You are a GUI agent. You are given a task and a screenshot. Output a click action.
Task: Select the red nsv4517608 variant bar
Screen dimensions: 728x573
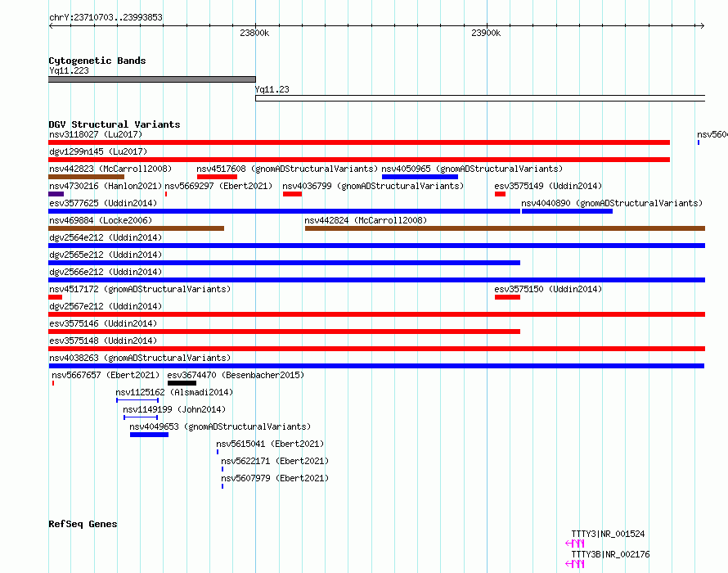tap(217, 177)
